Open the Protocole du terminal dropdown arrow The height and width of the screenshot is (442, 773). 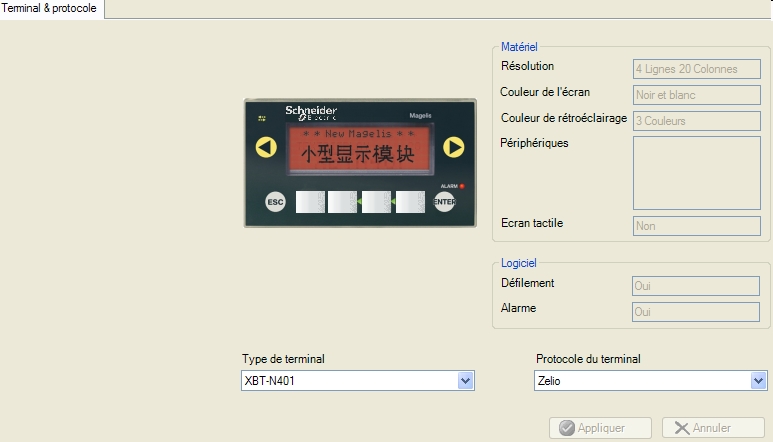coord(758,380)
